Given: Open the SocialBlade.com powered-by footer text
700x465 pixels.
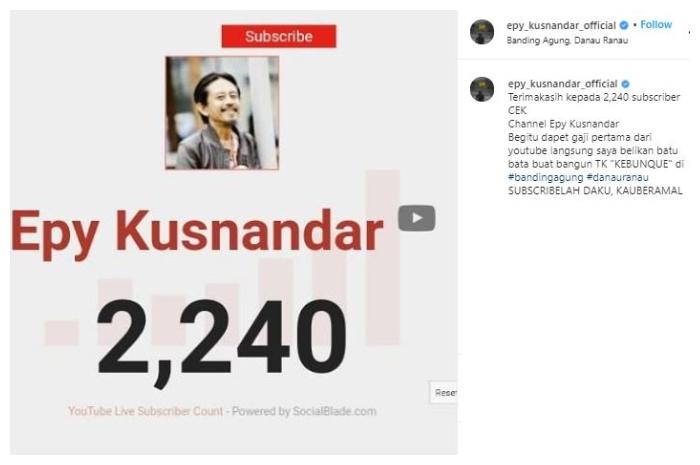Looking at the screenshot, I should click(222, 411).
